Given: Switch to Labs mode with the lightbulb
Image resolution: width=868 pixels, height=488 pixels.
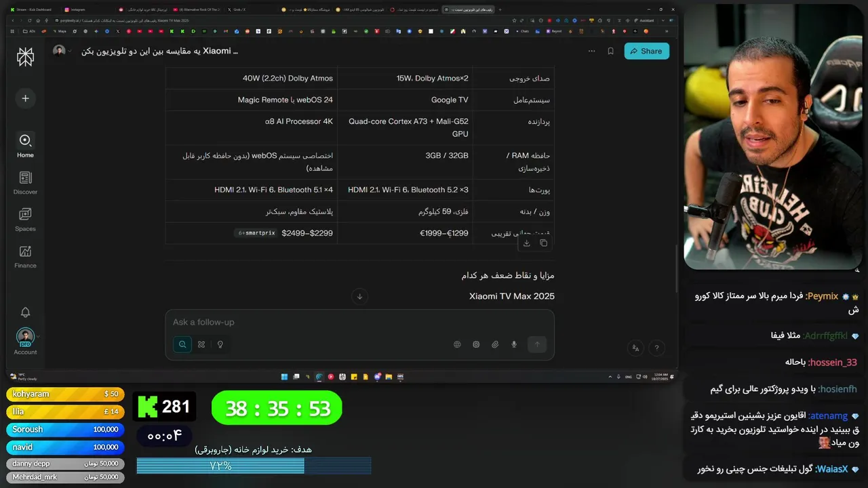Looking at the screenshot, I should click(x=220, y=344).
